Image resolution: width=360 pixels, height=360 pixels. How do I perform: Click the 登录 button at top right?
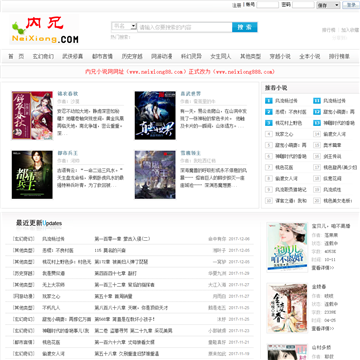[x=351, y=5]
